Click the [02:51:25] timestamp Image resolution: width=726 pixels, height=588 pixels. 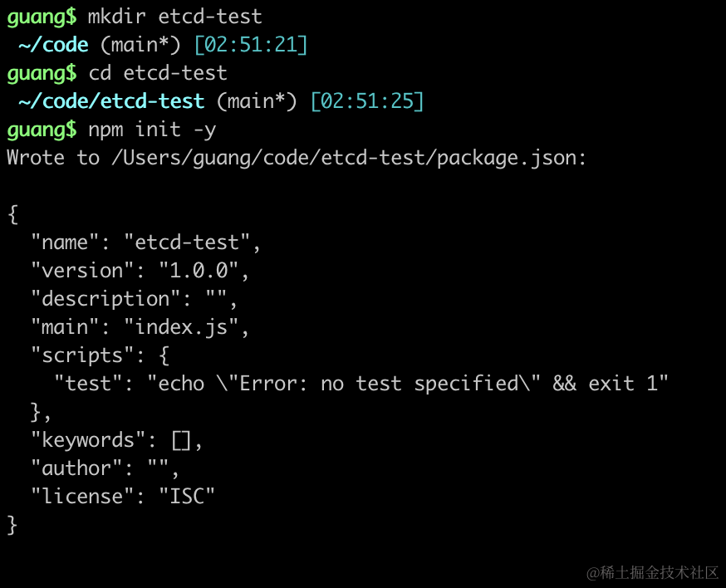[x=366, y=101]
